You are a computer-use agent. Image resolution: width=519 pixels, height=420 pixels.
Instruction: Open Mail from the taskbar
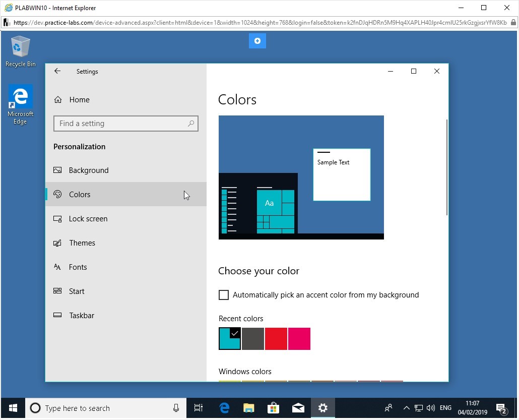point(298,408)
